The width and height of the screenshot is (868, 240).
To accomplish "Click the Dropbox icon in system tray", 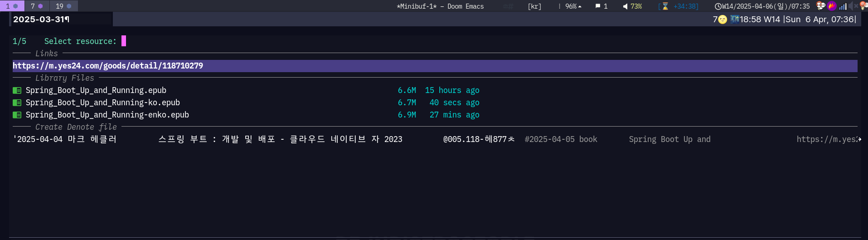I will point(820,6).
